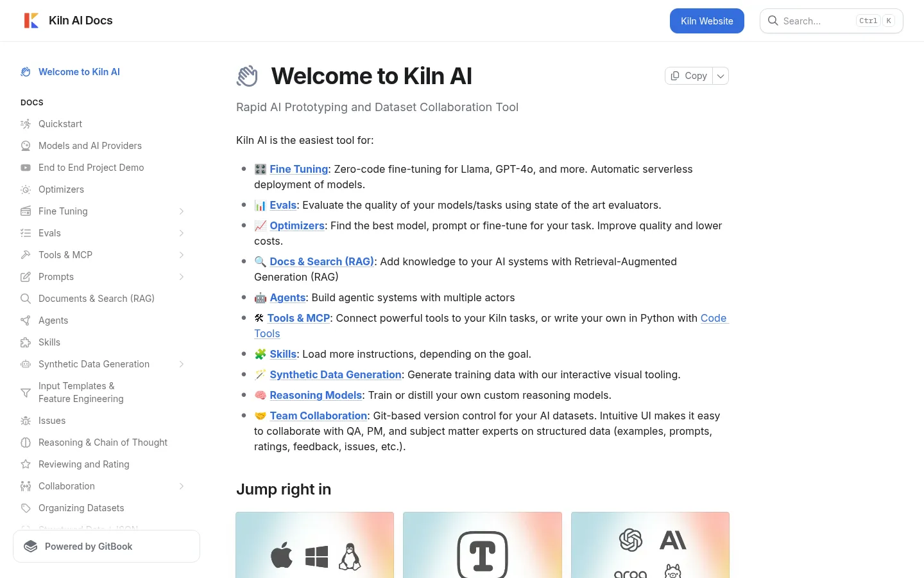The image size is (924, 578).
Task: Follow the Skills link in bullet list
Action: pyautogui.click(x=283, y=354)
